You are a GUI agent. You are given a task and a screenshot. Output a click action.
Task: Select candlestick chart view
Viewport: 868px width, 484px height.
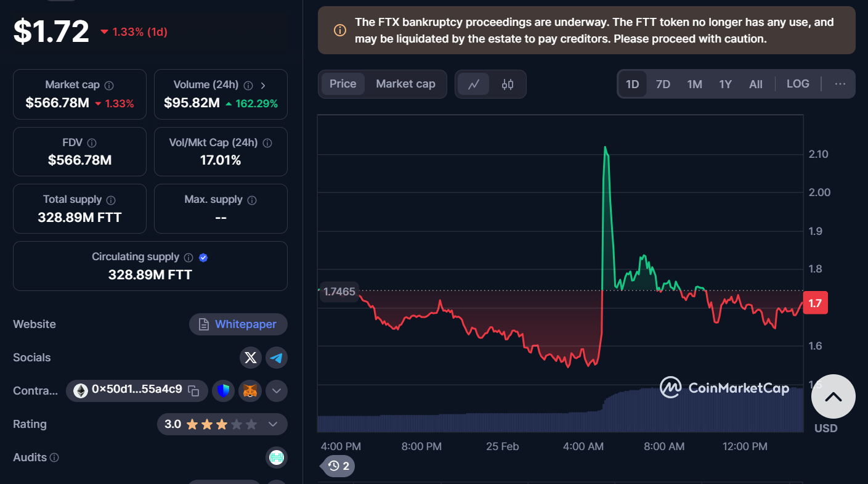(508, 84)
